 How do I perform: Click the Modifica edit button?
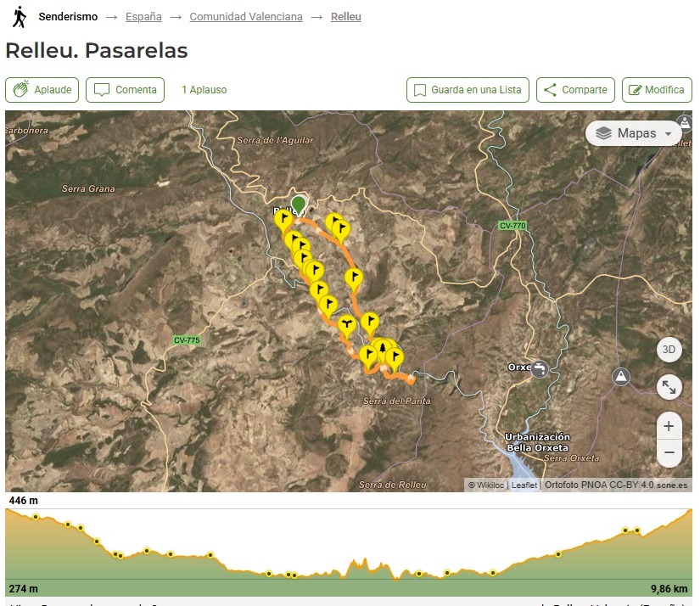(657, 90)
